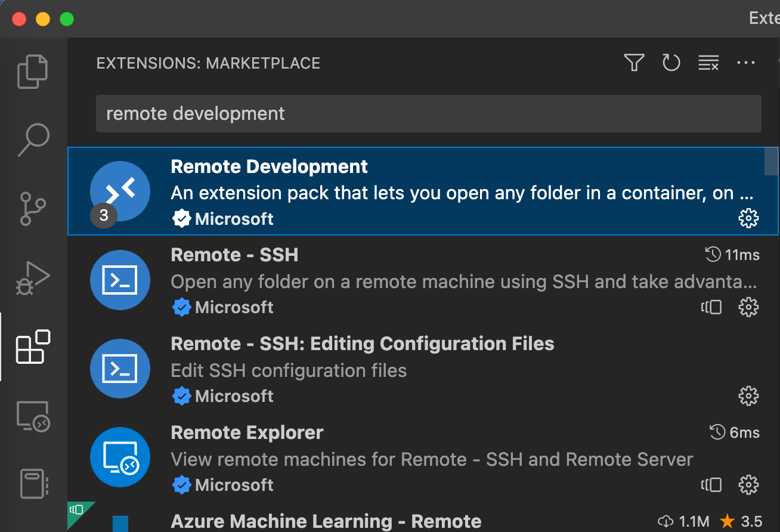The height and width of the screenshot is (532, 780).
Task: Click the Remote Explorer extension icon
Action: click(x=120, y=457)
